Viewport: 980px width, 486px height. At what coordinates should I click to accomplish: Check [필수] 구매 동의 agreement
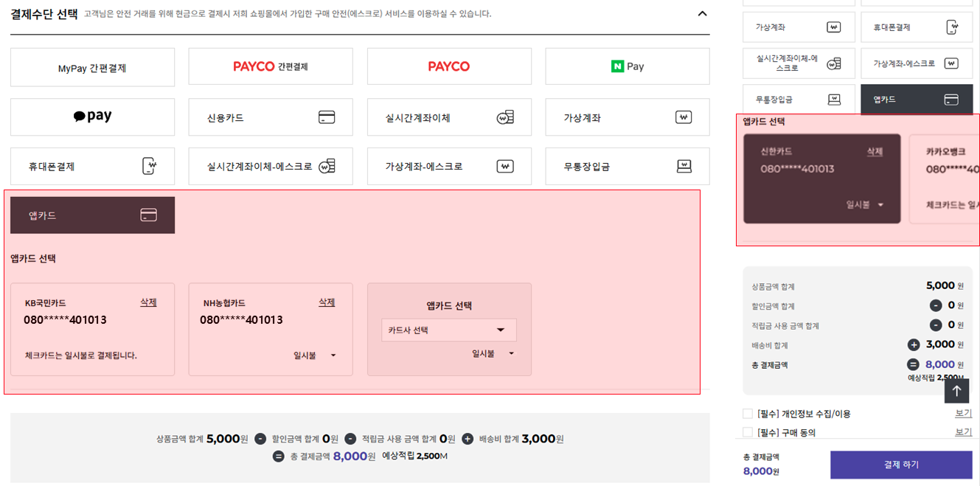click(x=748, y=432)
